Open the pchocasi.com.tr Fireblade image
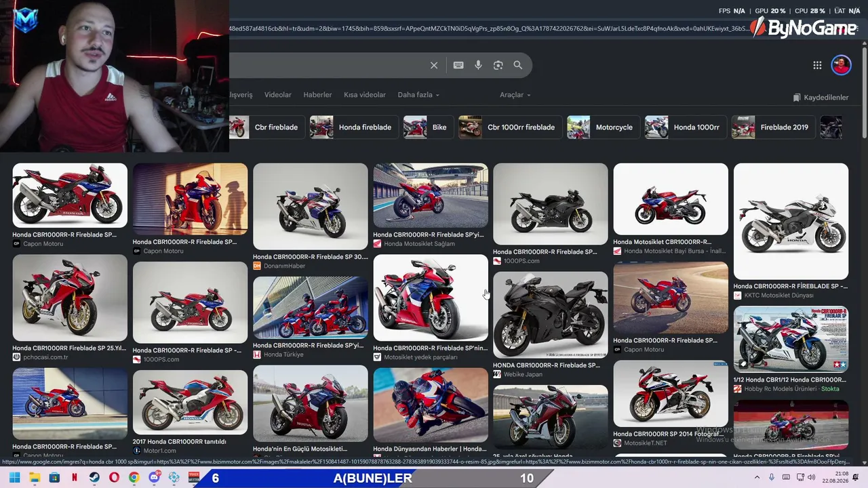 pyautogui.click(x=70, y=298)
